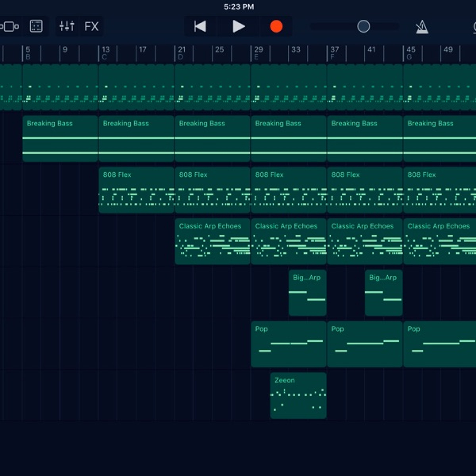
Task: Go to beginning of song
Action: tap(200, 26)
